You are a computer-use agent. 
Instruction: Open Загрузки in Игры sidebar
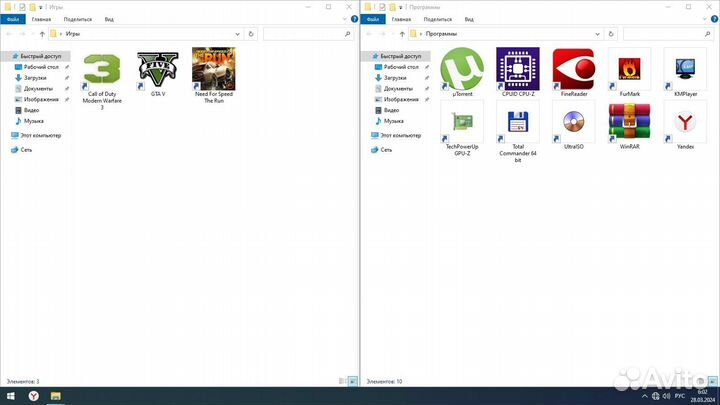coord(35,78)
